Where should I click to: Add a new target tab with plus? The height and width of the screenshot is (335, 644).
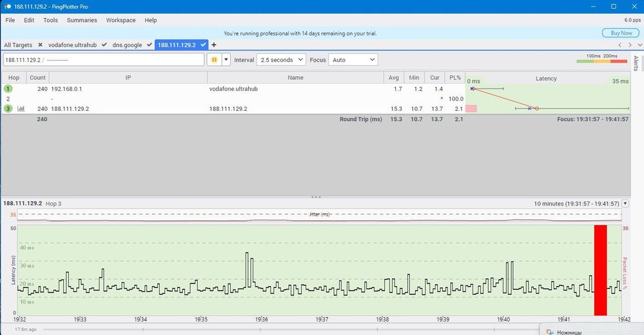click(x=213, y=44)
